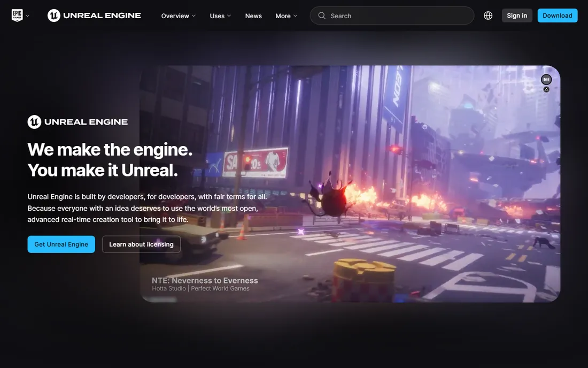
Task: Open the More dropdown menu
Action: [x=287, y=16]
